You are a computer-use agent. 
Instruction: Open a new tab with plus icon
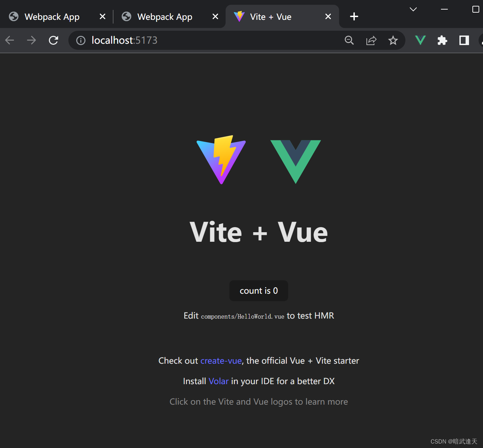[x=354, y=16]
